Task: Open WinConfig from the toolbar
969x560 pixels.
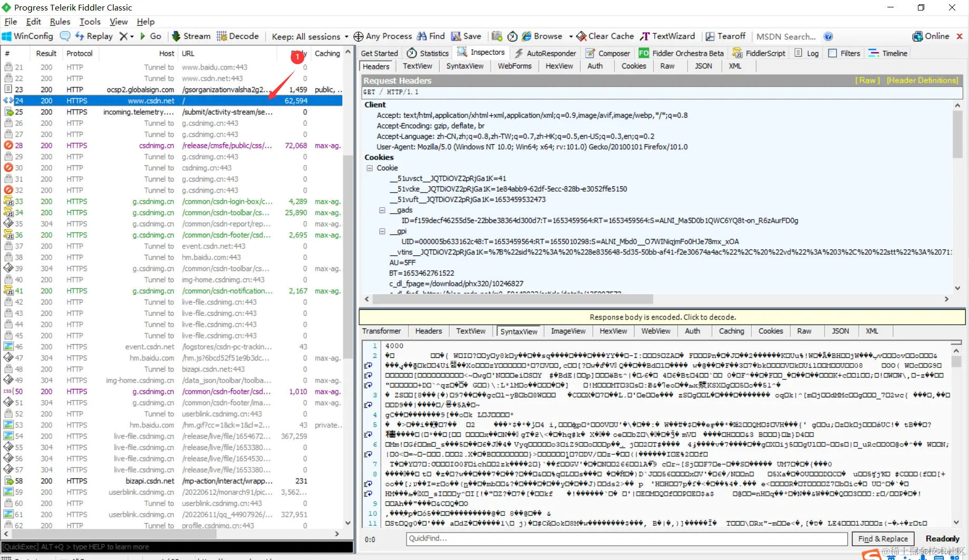Action: [28, 36]
